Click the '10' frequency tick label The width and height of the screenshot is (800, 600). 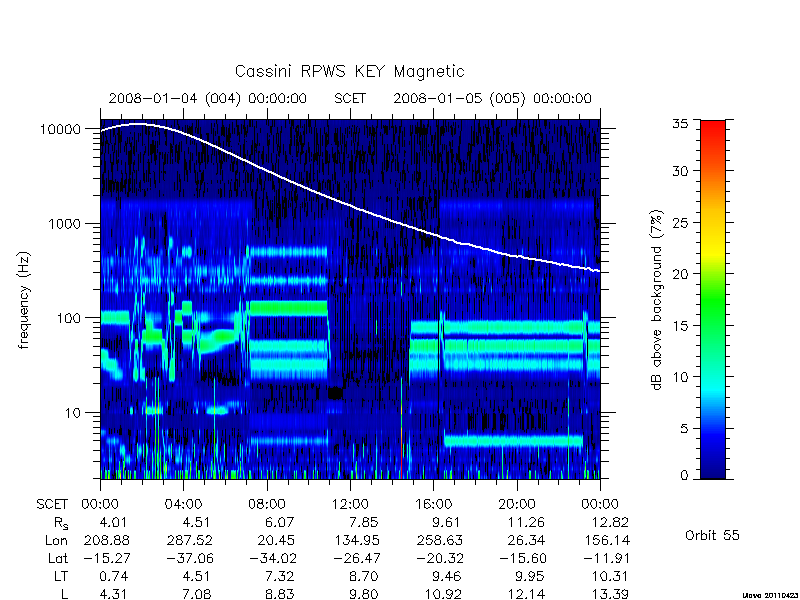coord(73,413)
